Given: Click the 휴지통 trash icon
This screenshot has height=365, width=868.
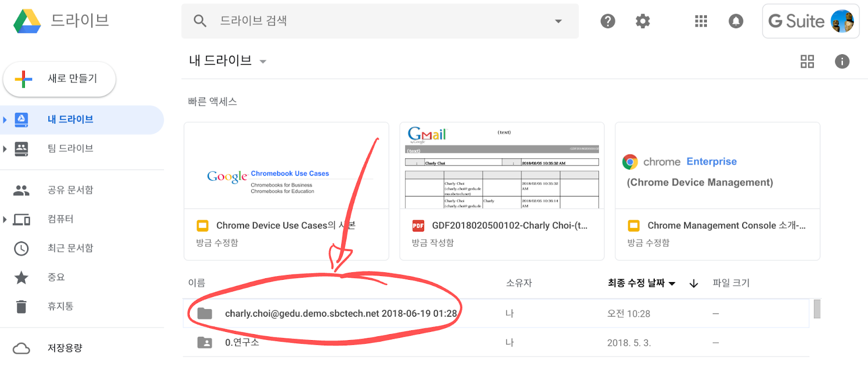Looking at the screenshot, I should [21, 306].
